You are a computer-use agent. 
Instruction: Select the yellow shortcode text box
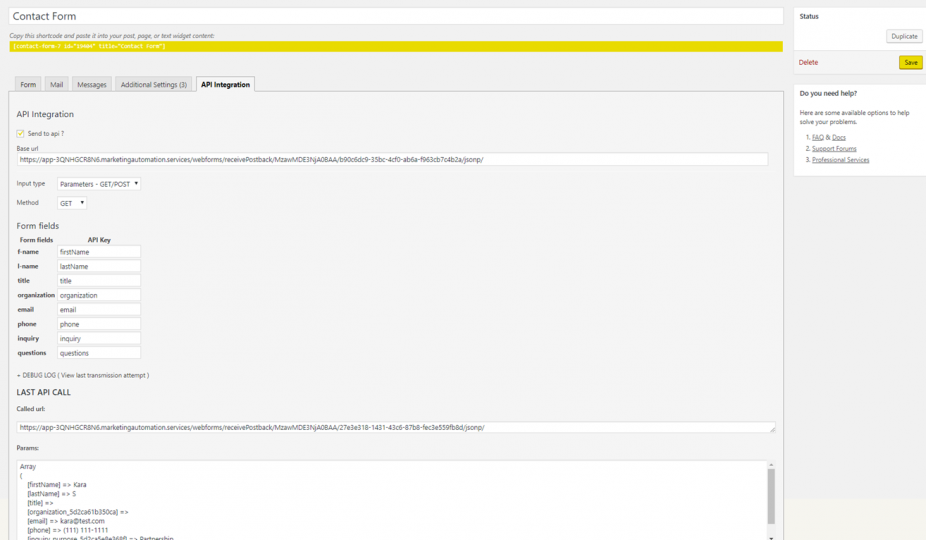click(396, 46)
